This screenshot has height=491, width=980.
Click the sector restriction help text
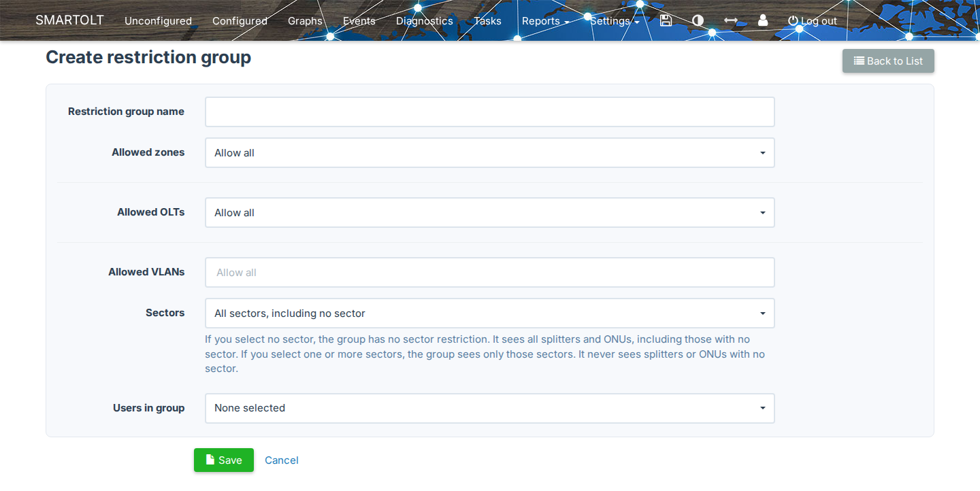(485, 354)
